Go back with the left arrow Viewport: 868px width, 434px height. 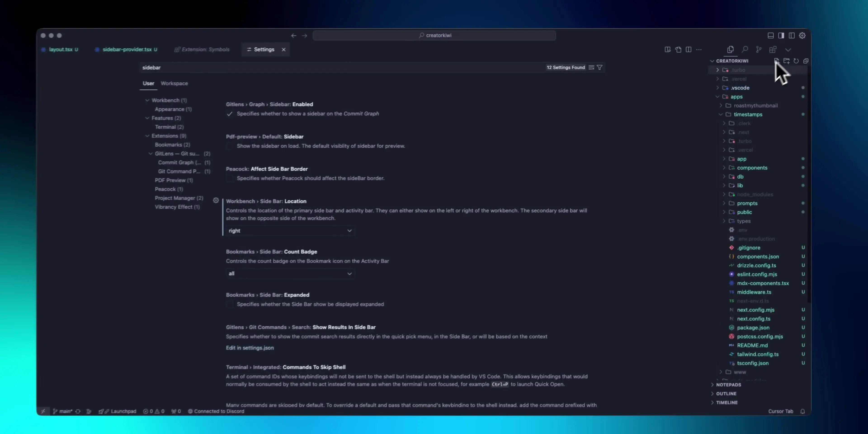point(294,35)
